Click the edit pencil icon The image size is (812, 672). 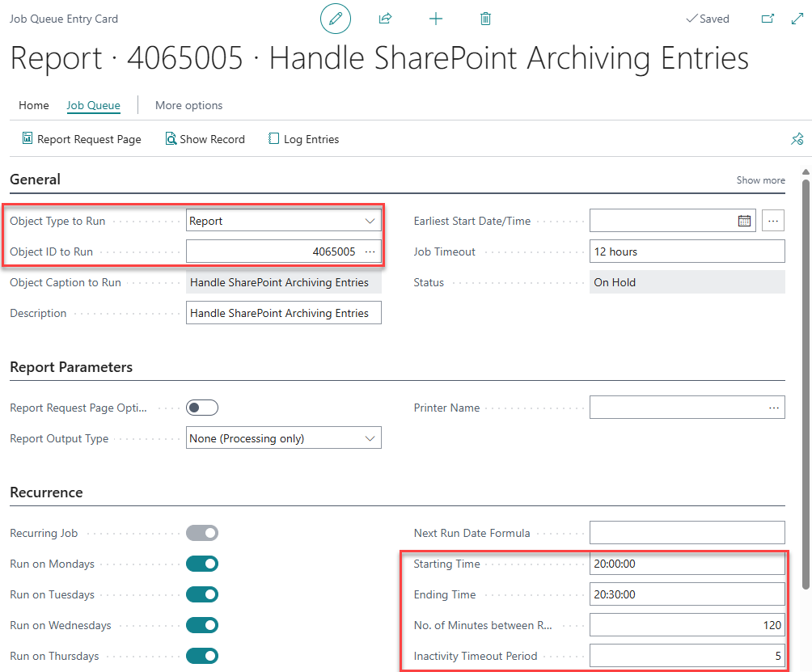(336, 19)
